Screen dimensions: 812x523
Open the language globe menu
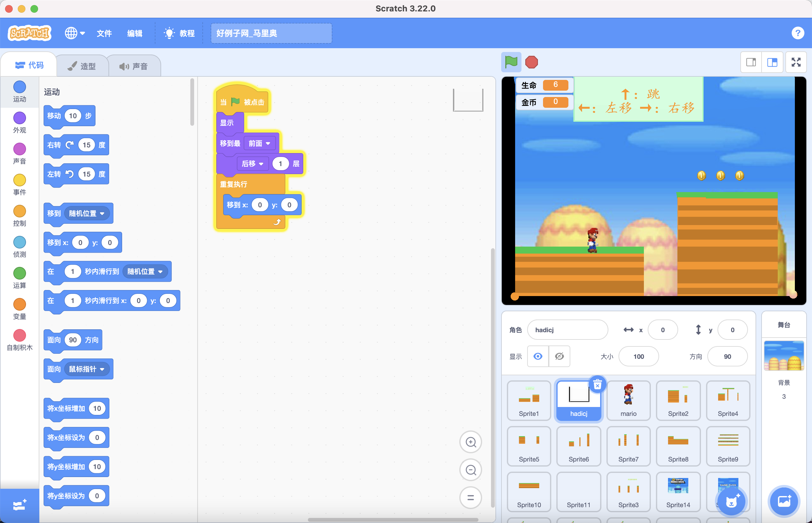[x=75, y=33]
